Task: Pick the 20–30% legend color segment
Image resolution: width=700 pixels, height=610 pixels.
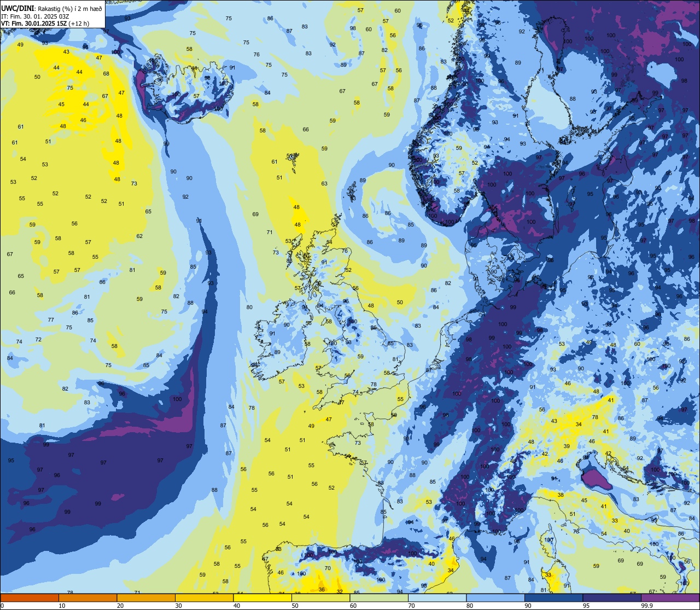Action: 146,598
